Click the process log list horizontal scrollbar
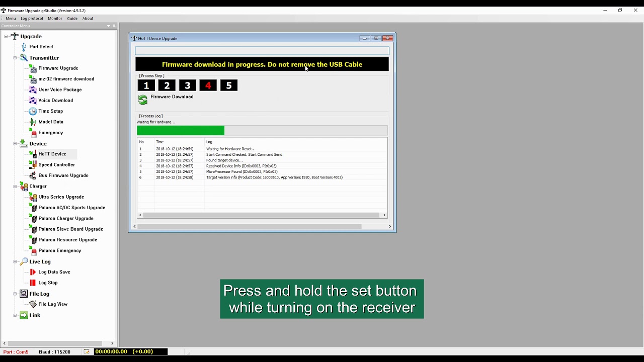 [x=262, y=215]
